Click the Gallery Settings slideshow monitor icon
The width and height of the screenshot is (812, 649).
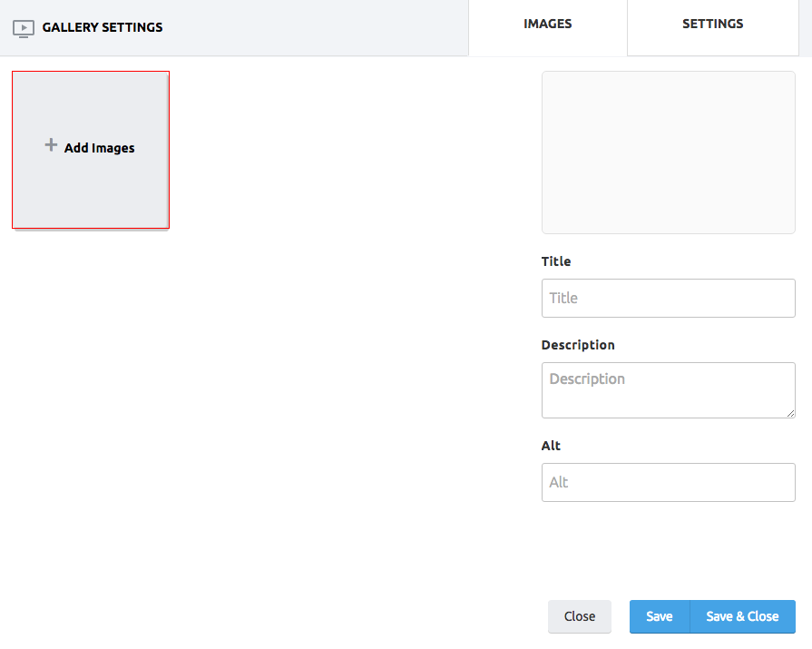pos(24,28)
